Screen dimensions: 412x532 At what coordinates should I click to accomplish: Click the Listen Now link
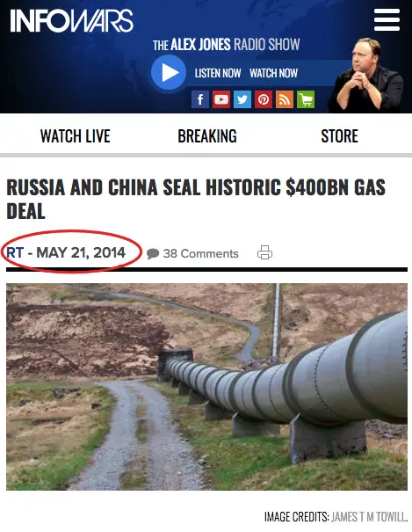[218, 73]
